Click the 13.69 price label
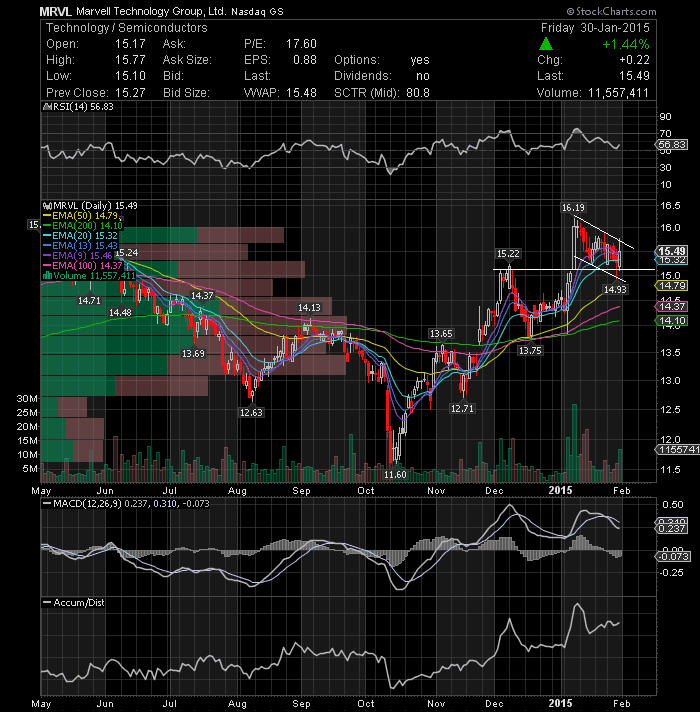 [x=193, y=353]
